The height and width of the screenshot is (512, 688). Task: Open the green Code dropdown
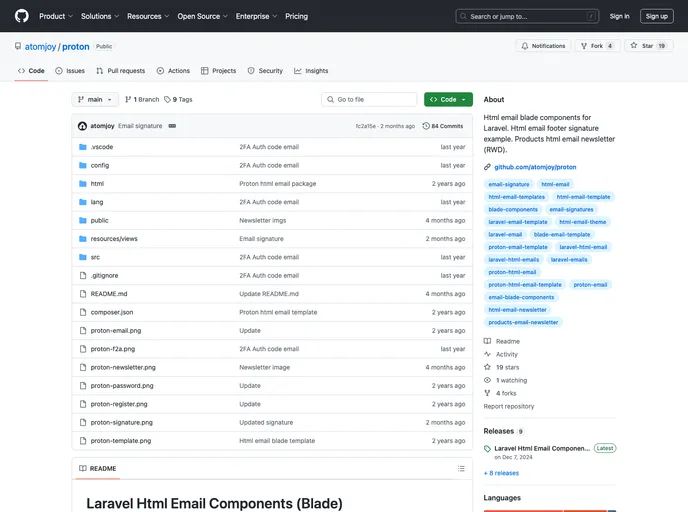tap(448, 100)
